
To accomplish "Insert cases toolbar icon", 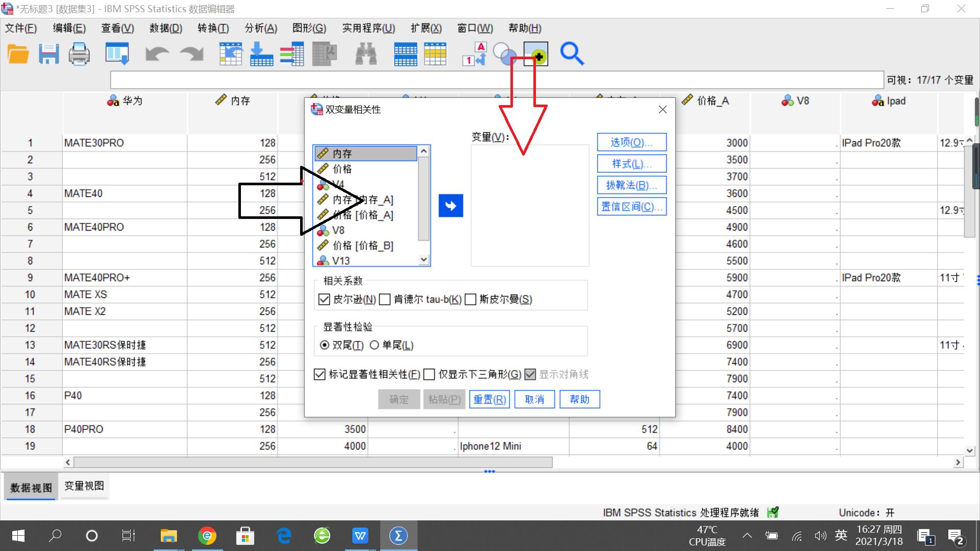I will 405,54.
